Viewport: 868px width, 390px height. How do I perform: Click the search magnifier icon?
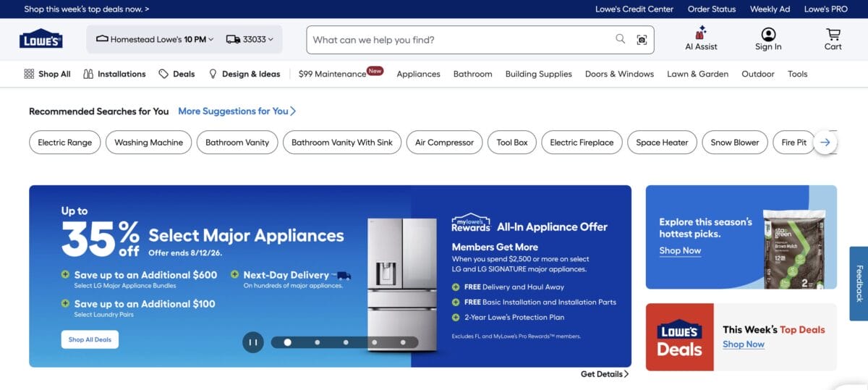click(620, 39)
